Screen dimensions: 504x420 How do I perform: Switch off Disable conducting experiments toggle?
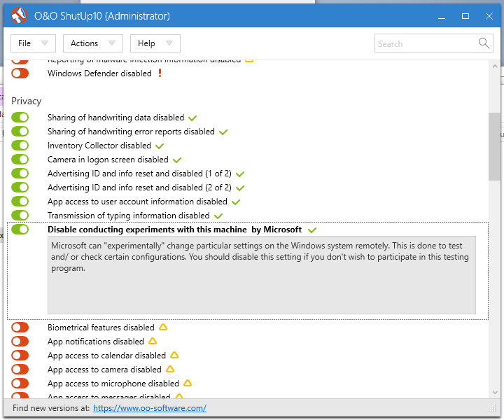pyautogui.click(x=20, y=229)
